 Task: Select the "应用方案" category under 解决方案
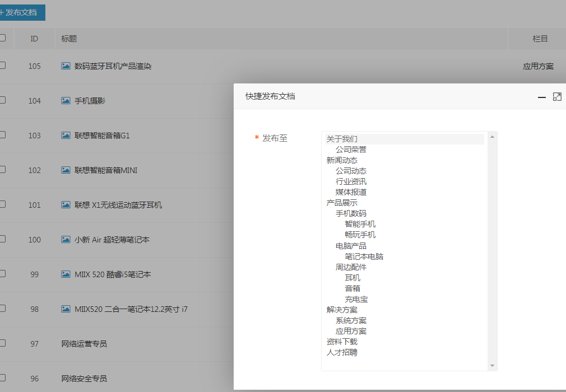coord(351,331)
